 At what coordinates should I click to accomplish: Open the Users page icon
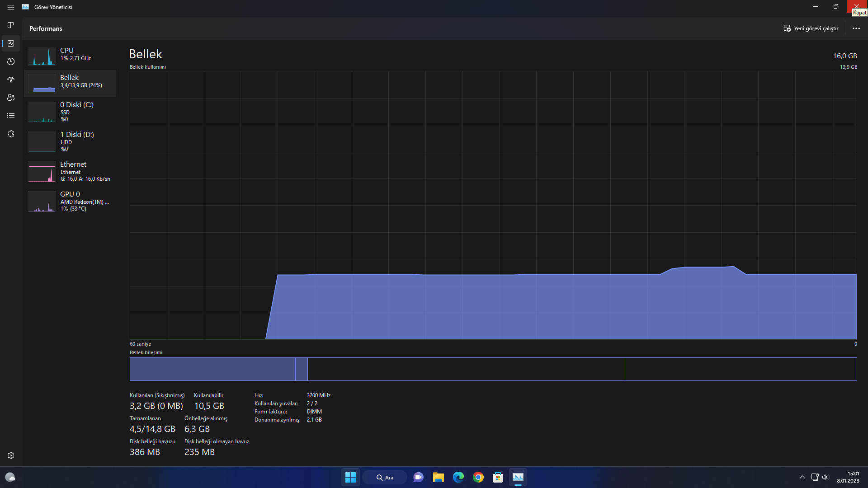click(11, 98)
